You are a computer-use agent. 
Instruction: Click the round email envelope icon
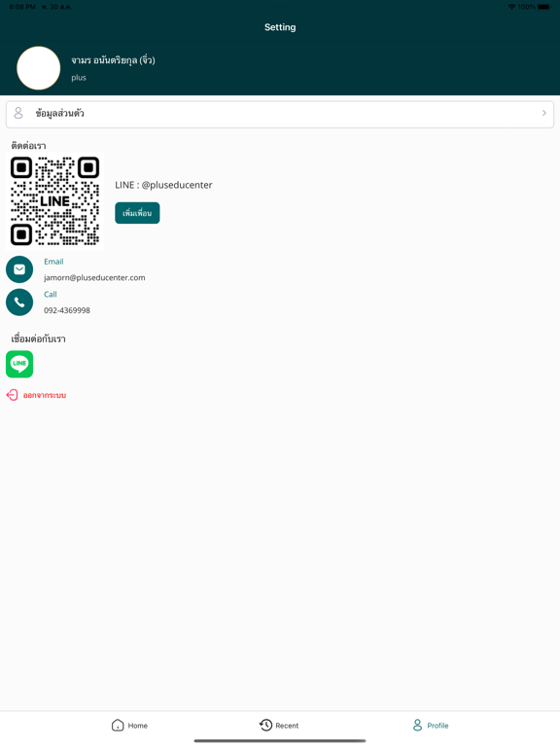tap(19, 269)
